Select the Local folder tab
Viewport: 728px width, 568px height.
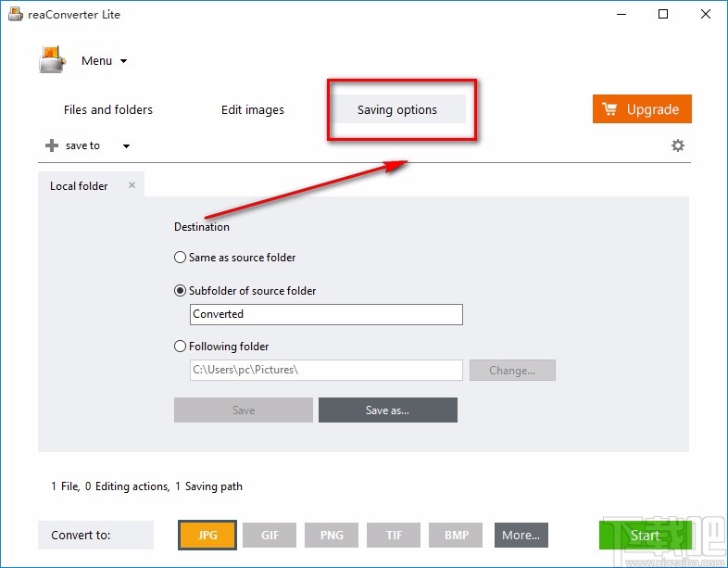coord(91,185)
